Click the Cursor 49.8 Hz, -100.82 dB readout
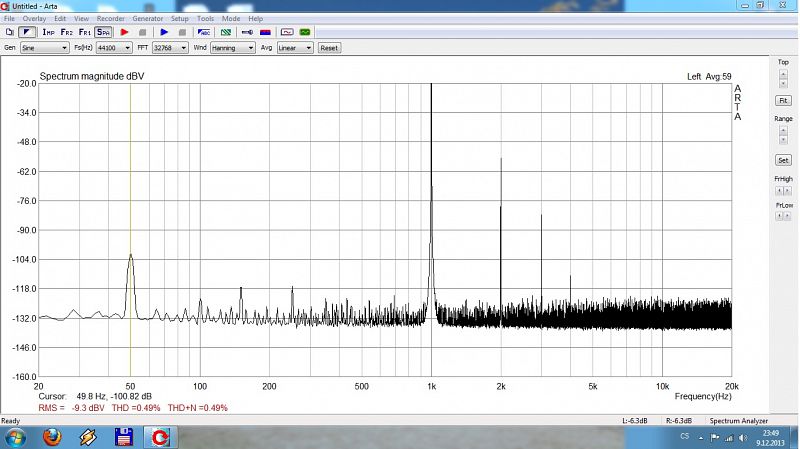The height and width of the screenshot is (449, 800). tap(95, 396)
